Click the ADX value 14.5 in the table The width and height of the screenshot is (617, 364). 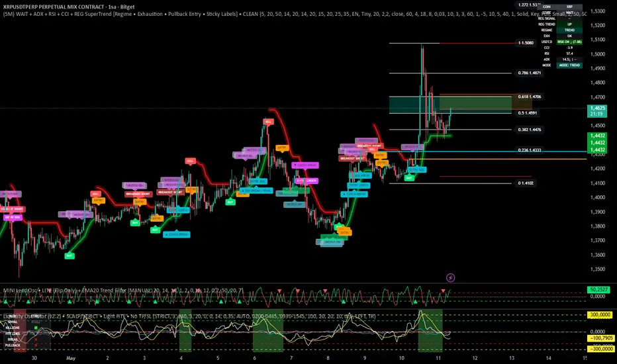click(x=569, y=60)
